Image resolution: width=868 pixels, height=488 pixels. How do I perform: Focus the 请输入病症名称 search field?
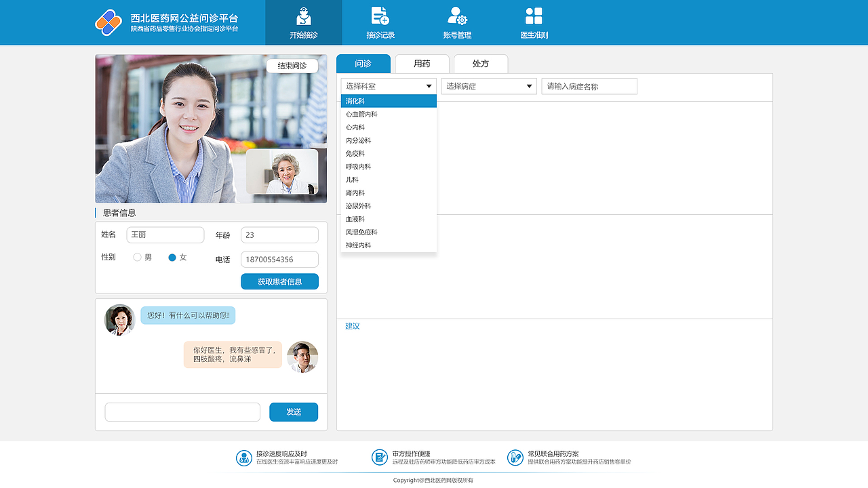(x=589, y=86)
